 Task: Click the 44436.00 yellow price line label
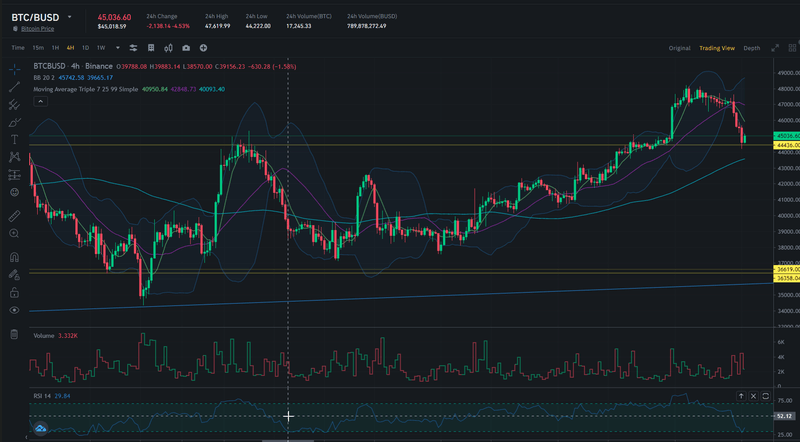click(x=787, y=145)
